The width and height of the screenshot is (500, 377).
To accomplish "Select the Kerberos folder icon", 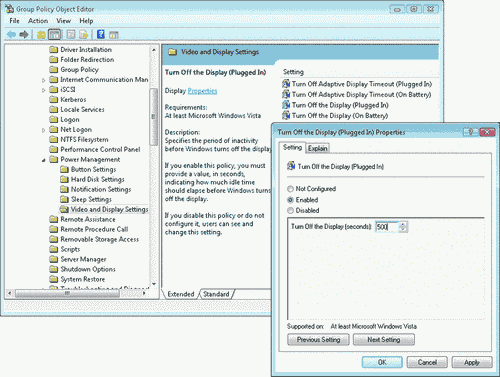I will point(53,100).
